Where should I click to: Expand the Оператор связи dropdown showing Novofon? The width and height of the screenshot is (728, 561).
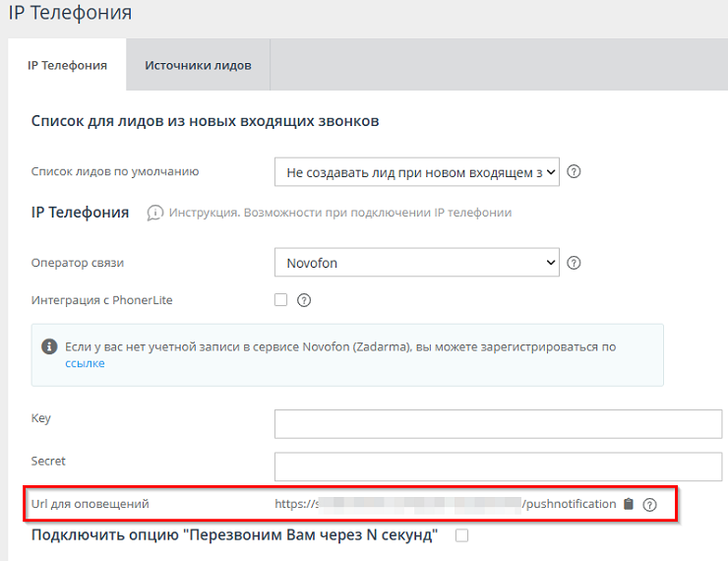click(416, 263)
